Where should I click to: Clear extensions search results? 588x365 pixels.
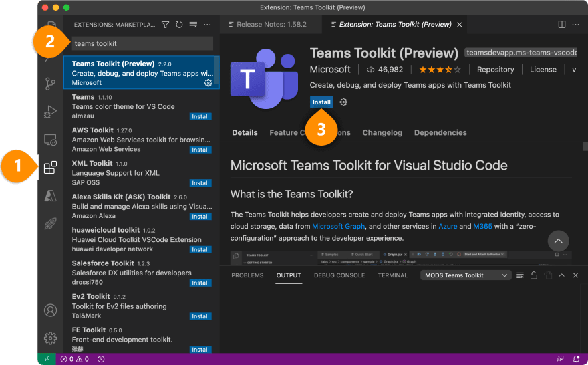pyautogui.click(x=193, y=25)
